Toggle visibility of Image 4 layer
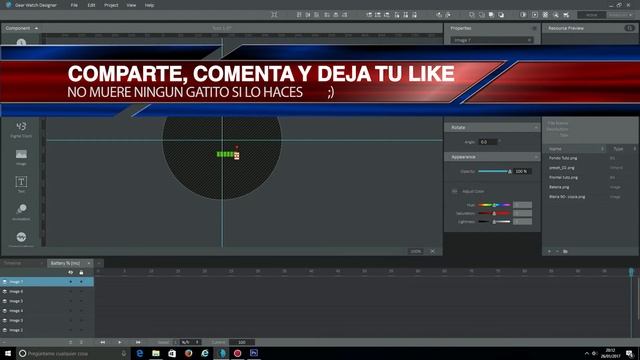This screenshot has width=640, height=360. pyautogui.click(x=71, y=311)
